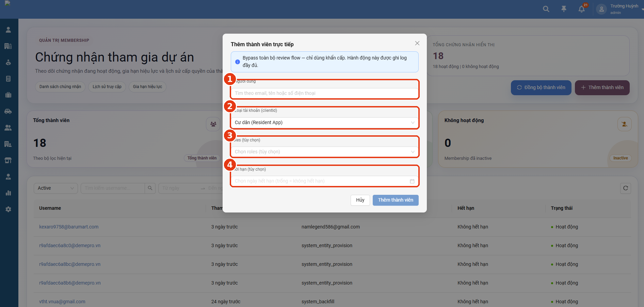This screenshot has height=307, width=644.
Task: Select Lịch sử truy cập tab
Action: coord(107,87)
